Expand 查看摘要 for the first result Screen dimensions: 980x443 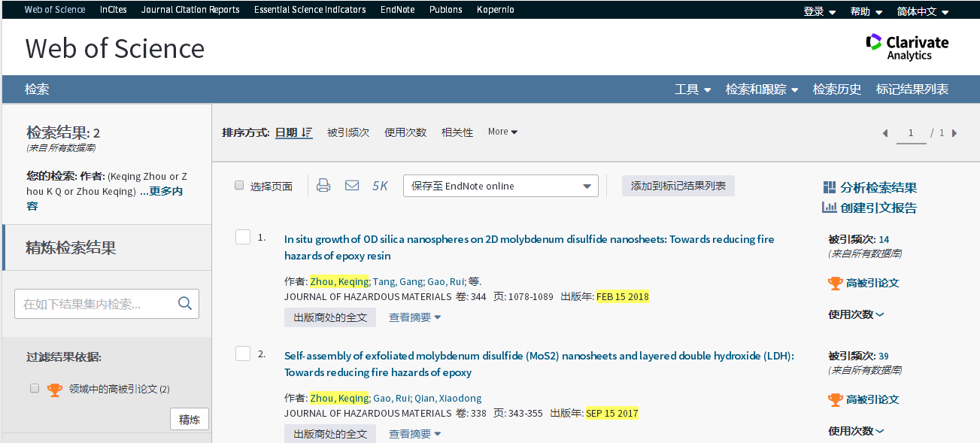[x=414, y=317]
